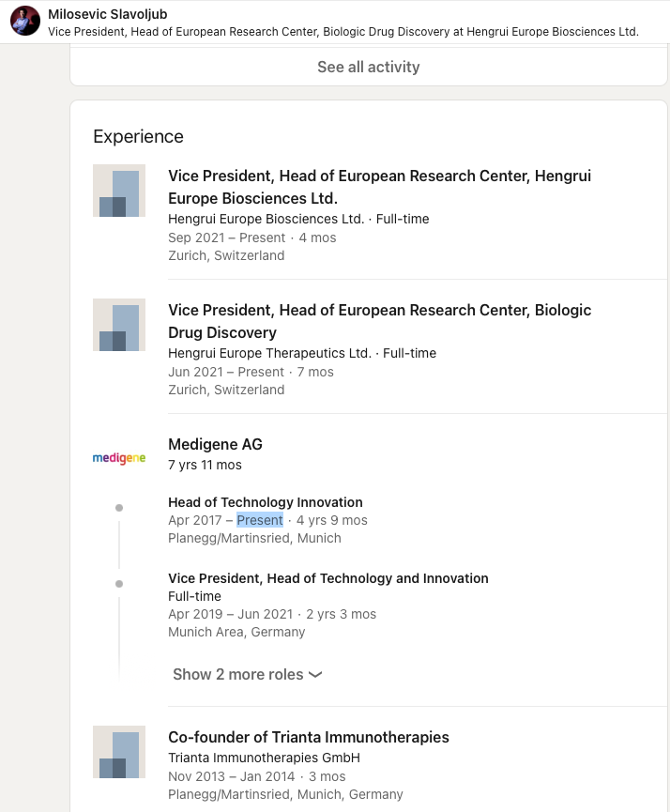Open Co-founder of Trianta Immunotherapies title
This screenshot has height=812, width=670.
click(x=309, y=737)
